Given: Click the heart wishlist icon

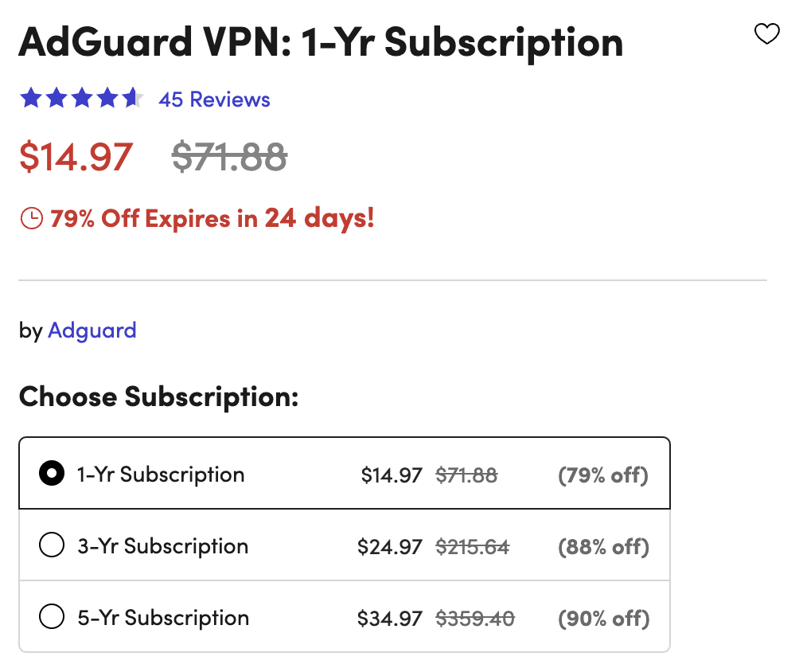Looking at the screenshot, I should click(766, 34).
